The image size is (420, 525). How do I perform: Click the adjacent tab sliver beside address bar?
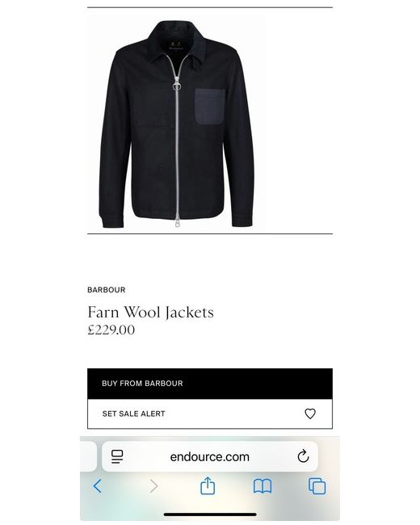(x=88, y=456)
